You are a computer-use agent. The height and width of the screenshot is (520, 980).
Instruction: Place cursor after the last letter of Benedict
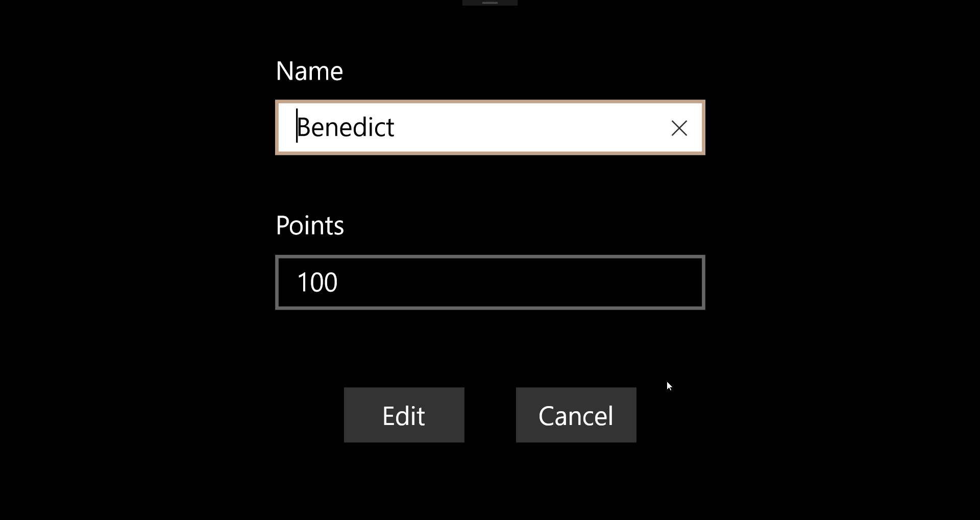click(395, 128)
